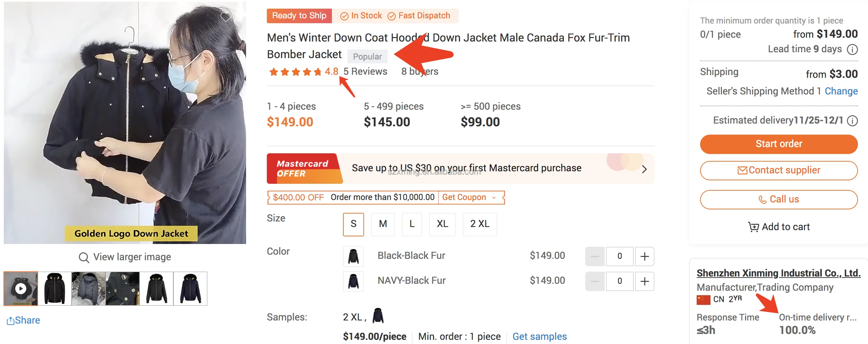
Task: Open the 5 Reviews section
Action: (364, 71)
